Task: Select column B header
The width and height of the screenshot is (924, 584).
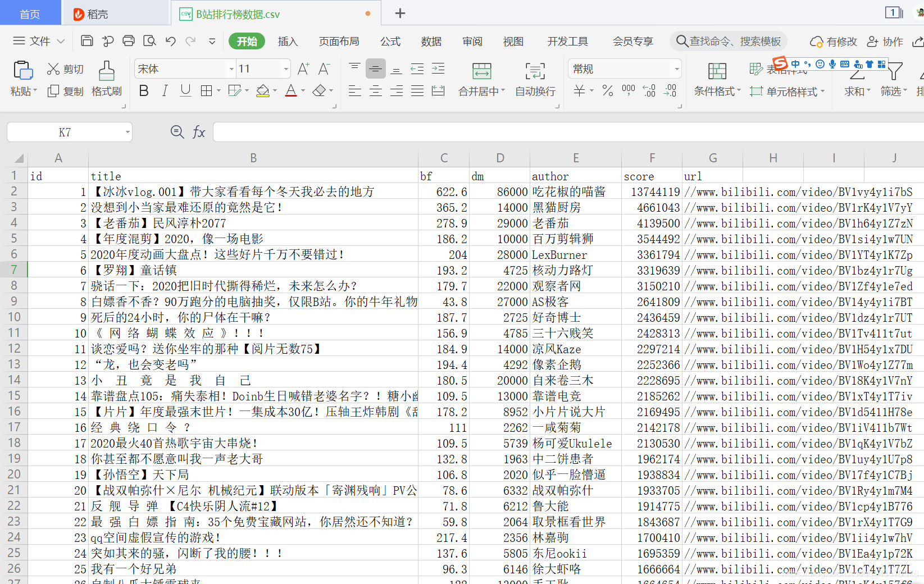Action: (253, 158)
